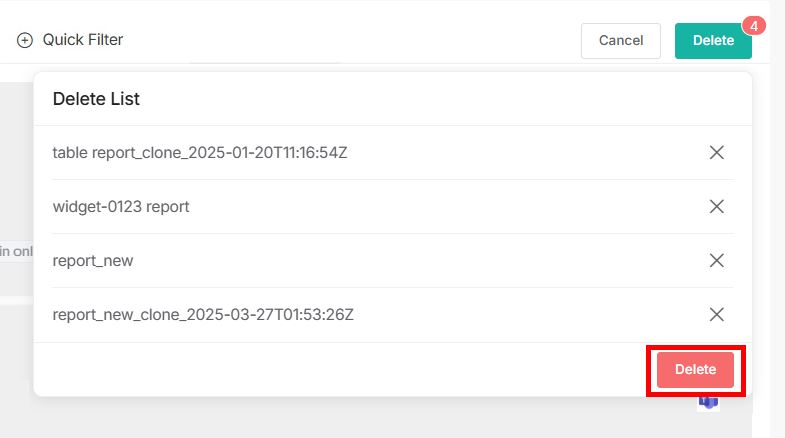Click X next to report_new
Screen dimensions: 785x438
point(716,261)
